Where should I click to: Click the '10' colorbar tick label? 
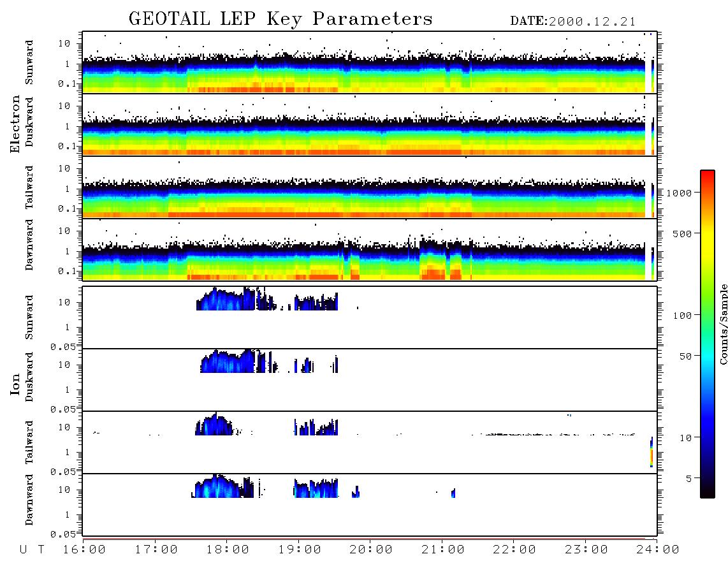pos(685,438)
